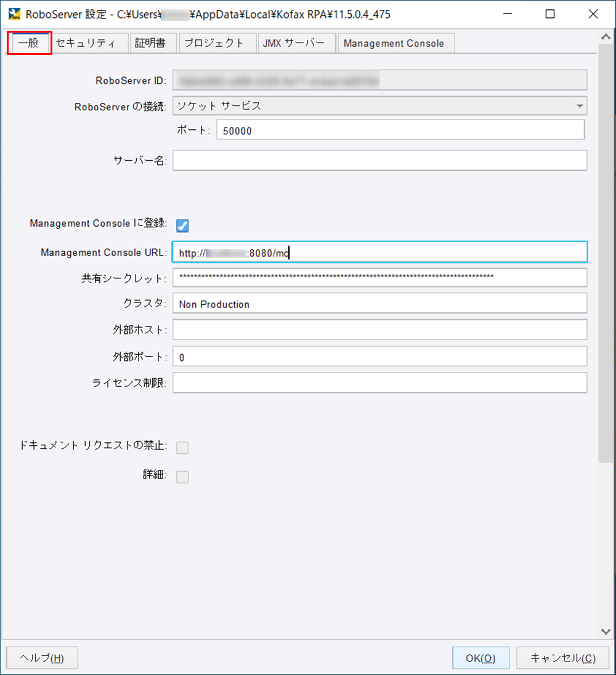Click the RoboServer ID field
This screenshot has width=616, height=675.
pyautogui.click(x=379, y=80)
